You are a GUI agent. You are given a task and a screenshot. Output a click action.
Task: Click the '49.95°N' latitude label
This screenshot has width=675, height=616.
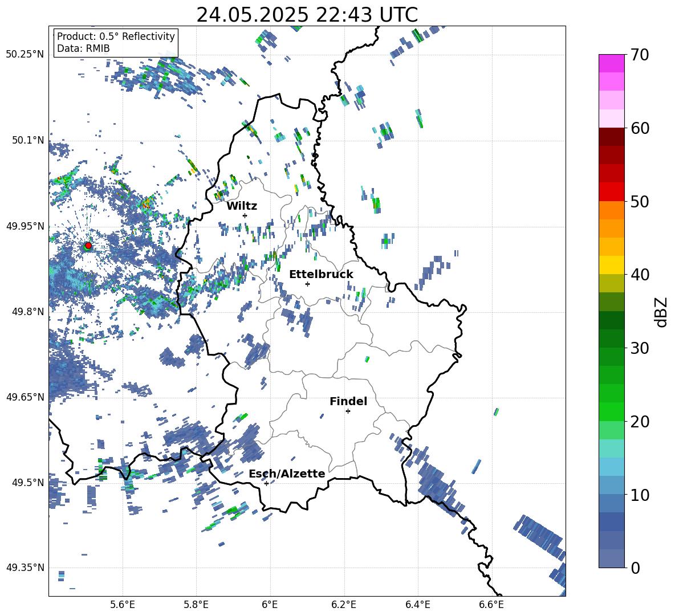(25, 226)
